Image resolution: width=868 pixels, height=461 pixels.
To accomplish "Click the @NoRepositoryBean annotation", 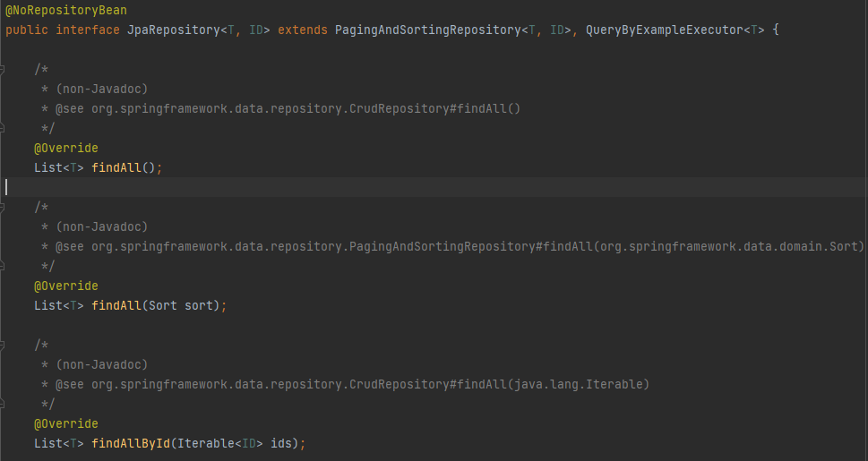I will point(66,10).
